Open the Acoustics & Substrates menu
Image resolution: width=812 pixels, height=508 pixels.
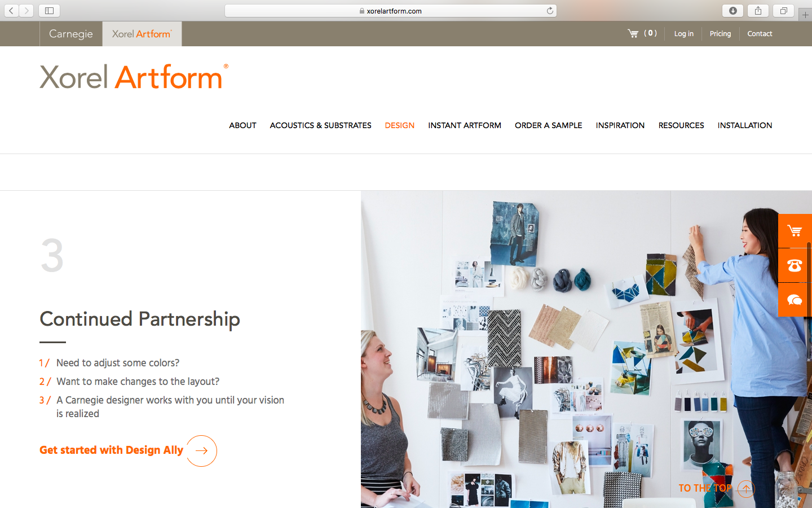click(320, 125)
